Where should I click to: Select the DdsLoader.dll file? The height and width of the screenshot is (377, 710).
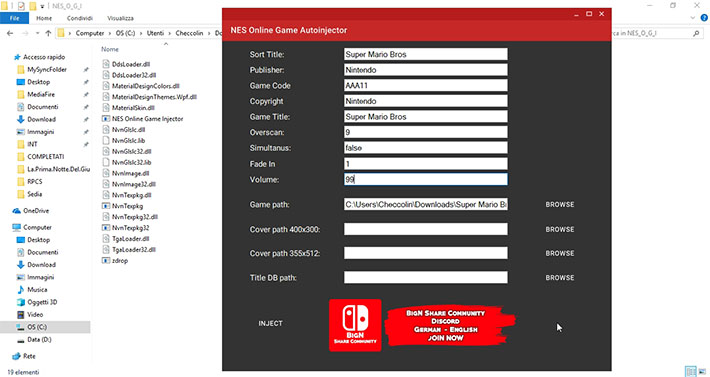pos(130,64)
